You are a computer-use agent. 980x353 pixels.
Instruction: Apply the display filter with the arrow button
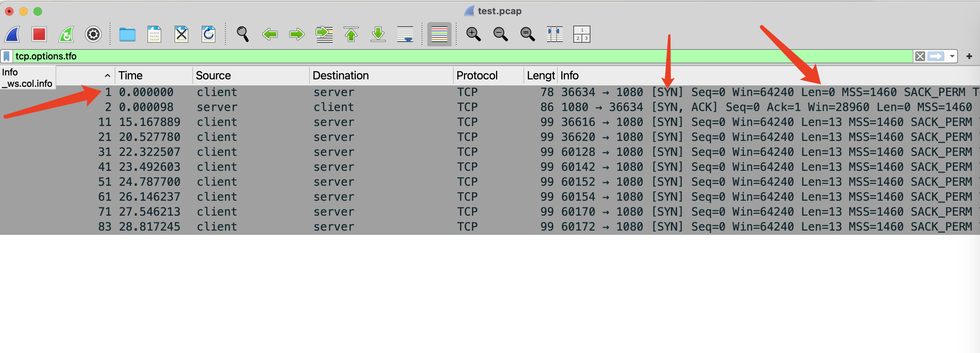(x=936, y=57)
